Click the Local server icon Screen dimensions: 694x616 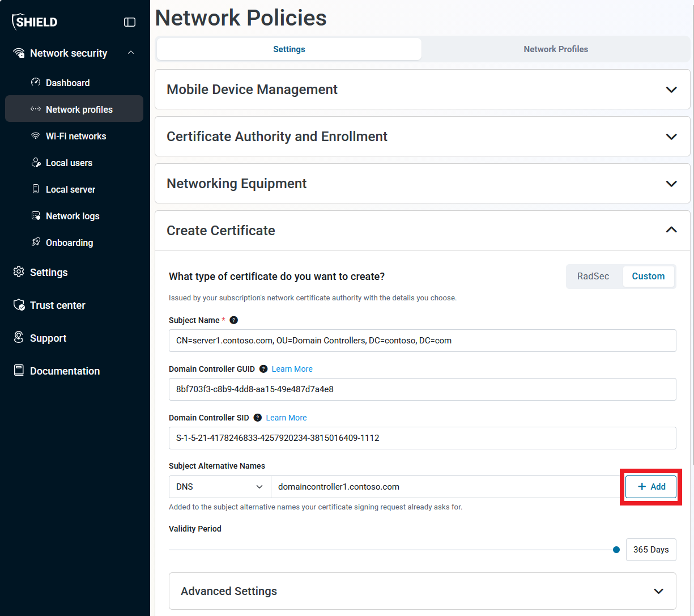tap(36, 189)
